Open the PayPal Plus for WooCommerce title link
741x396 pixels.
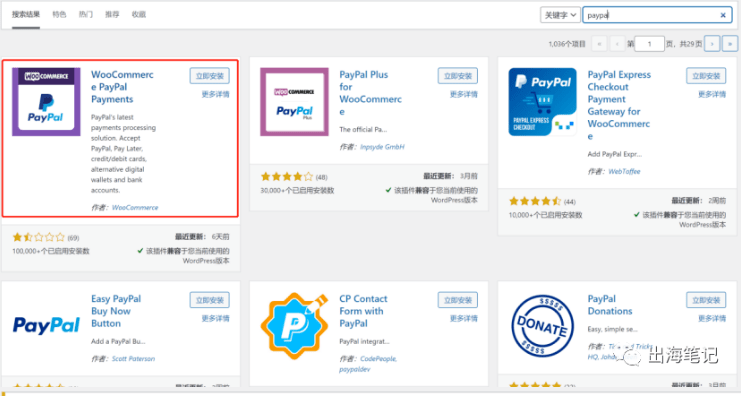370,93
